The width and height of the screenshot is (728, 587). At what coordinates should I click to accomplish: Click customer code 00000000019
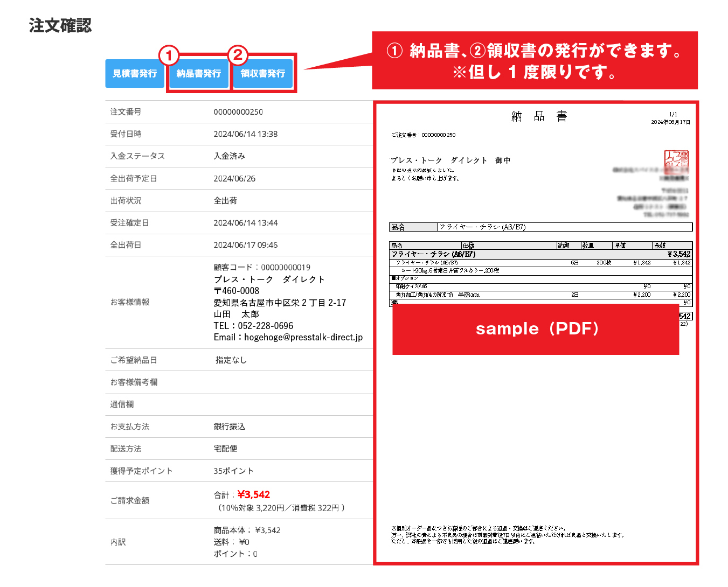pos(286,267)
